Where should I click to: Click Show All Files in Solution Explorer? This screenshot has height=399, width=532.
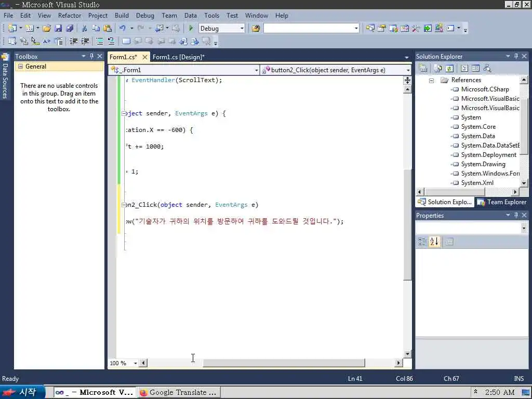click(x=437, y=69)
